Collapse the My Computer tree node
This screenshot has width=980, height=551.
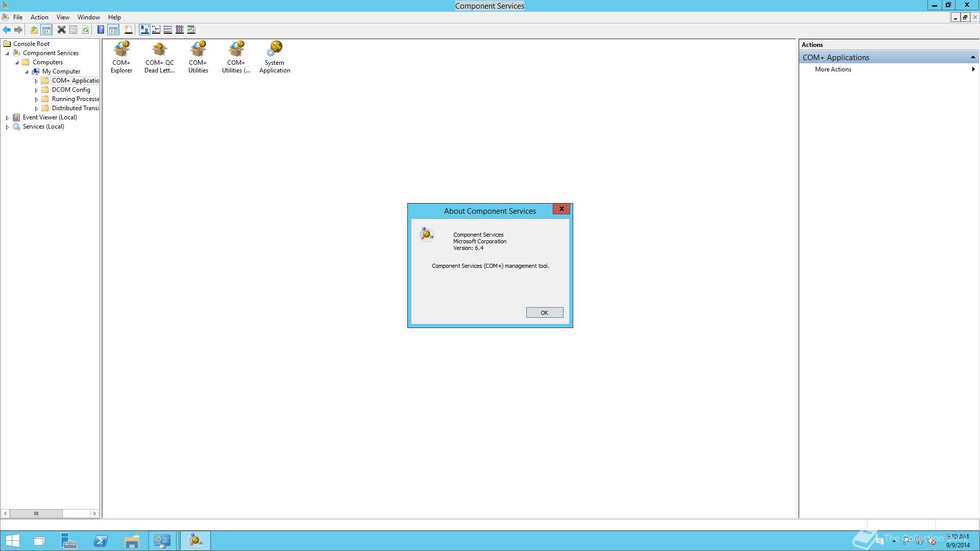[27, 72]
